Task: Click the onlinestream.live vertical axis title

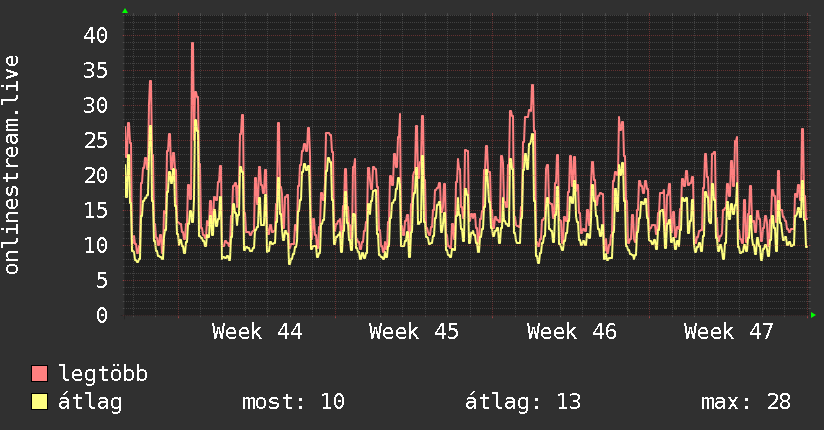Action: [11, 165]
